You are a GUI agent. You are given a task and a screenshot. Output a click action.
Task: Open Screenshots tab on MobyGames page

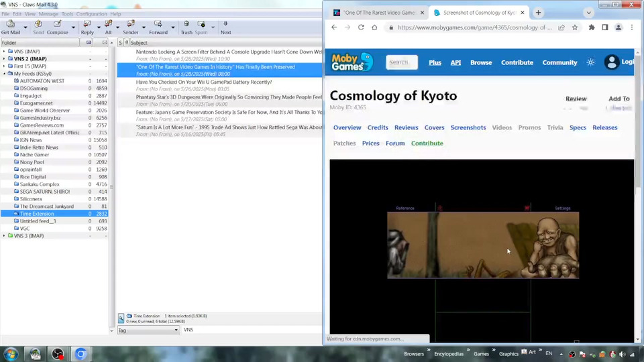tap(468, 127)
